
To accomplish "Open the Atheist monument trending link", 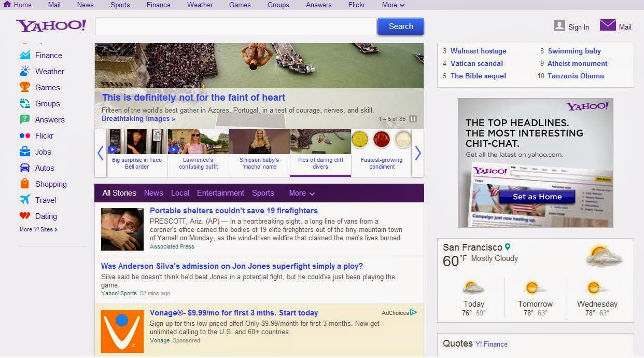I will (578, 63).
